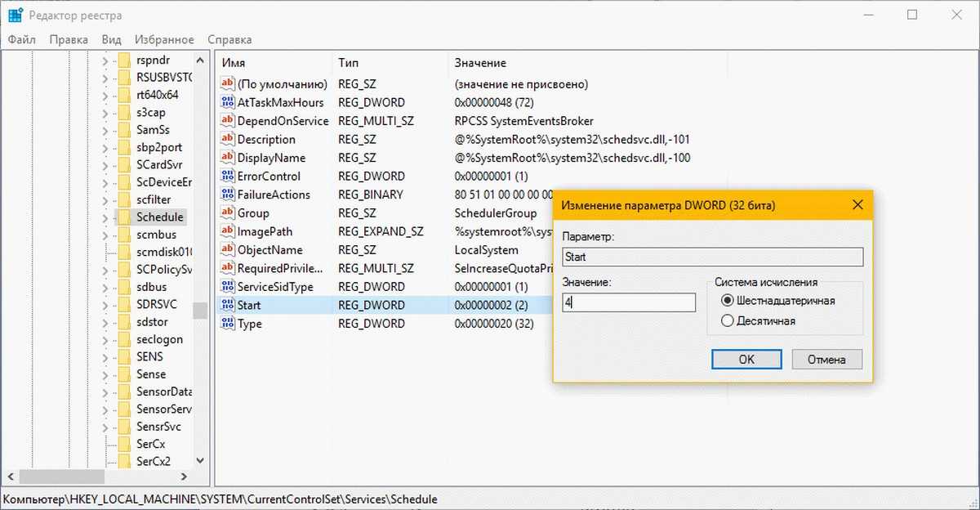
Task: Select the DWORD icon of the Type value
Action: click(227, 324)
